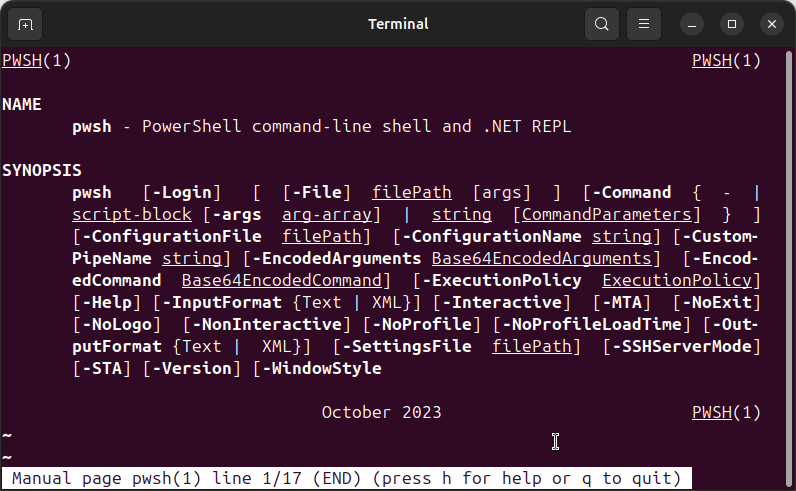Click the -SettingsFile option
796x491 pixels.
407,346
